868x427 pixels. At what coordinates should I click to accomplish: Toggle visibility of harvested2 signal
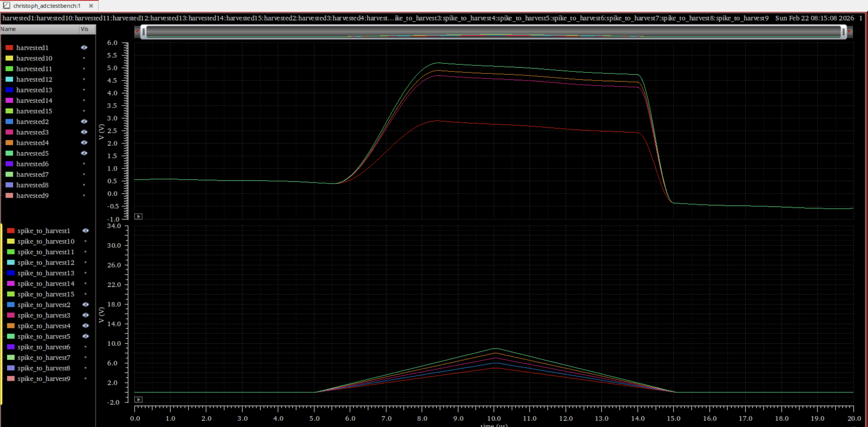[x=84, y=121]
